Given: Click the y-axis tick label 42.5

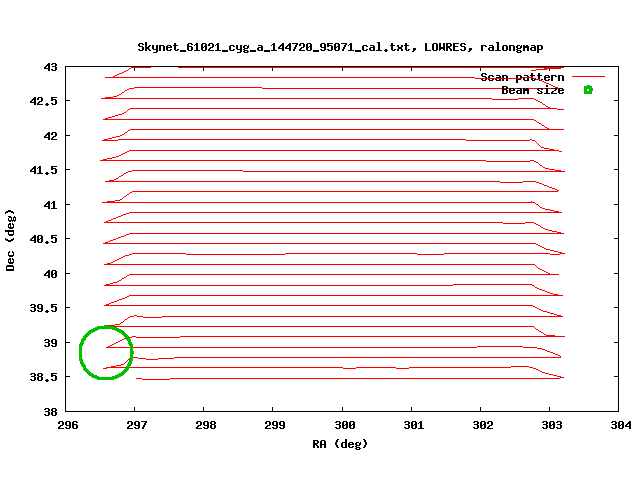Looking at the screenshot, I should click(44, 101).
